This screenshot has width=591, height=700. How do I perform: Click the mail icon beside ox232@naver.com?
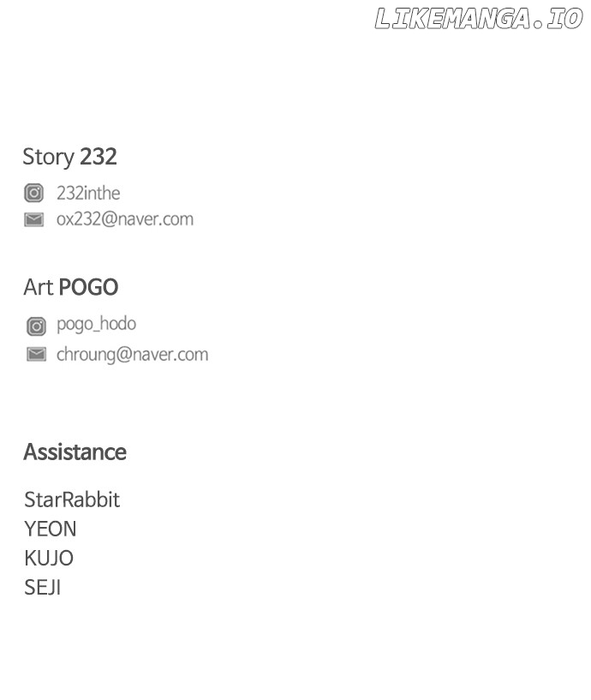33,220
